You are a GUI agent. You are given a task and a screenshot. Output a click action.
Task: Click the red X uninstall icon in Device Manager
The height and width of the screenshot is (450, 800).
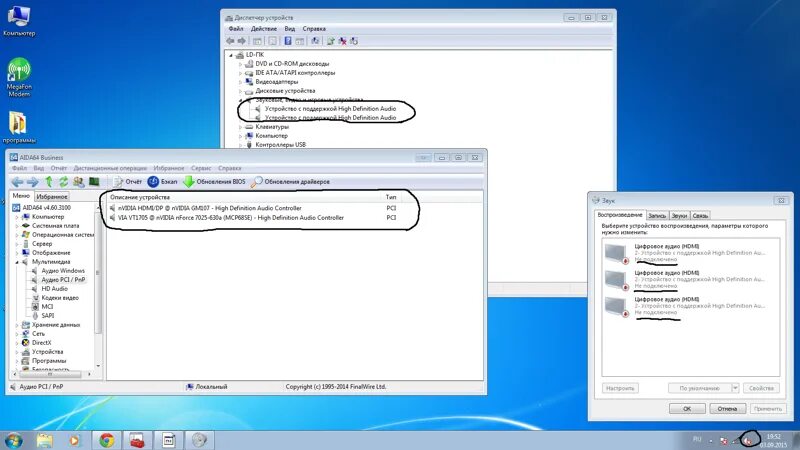click(342, 41)
